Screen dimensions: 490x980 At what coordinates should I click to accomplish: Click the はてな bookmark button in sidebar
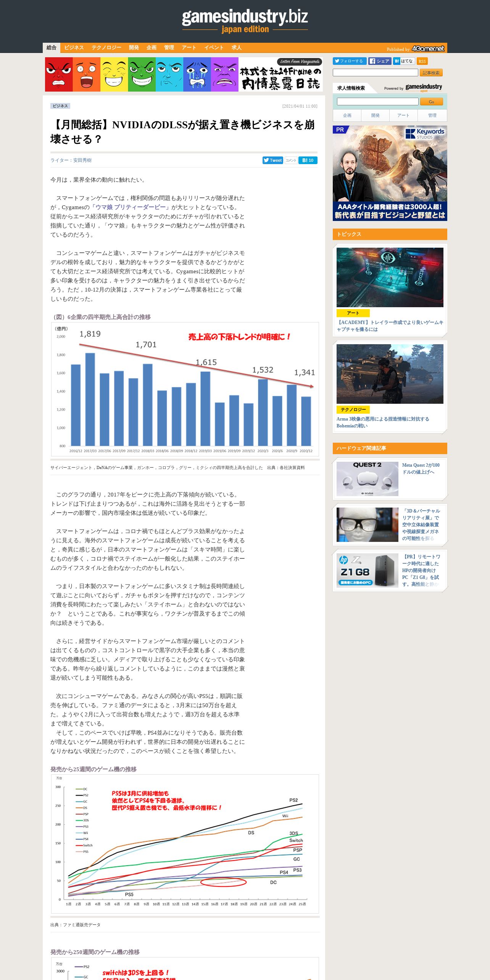pos(404,61)
